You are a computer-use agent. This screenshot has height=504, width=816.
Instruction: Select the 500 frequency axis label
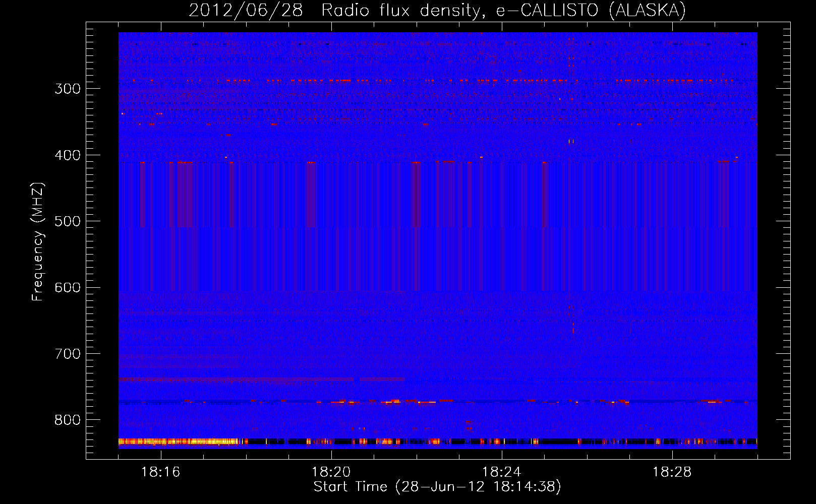pos(68,221)
